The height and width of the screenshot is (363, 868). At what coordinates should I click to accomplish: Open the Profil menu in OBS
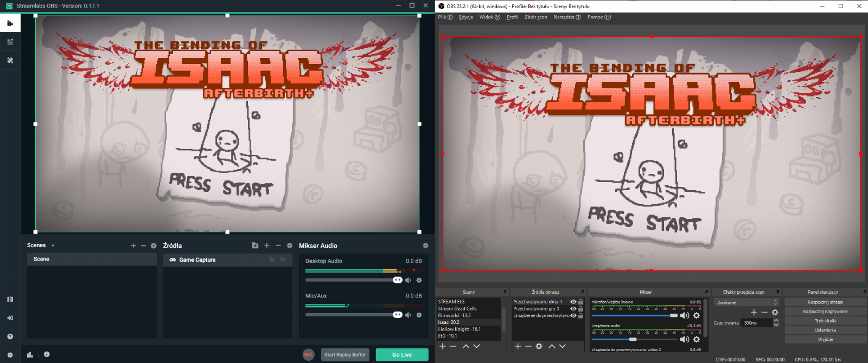click(513, 17)
